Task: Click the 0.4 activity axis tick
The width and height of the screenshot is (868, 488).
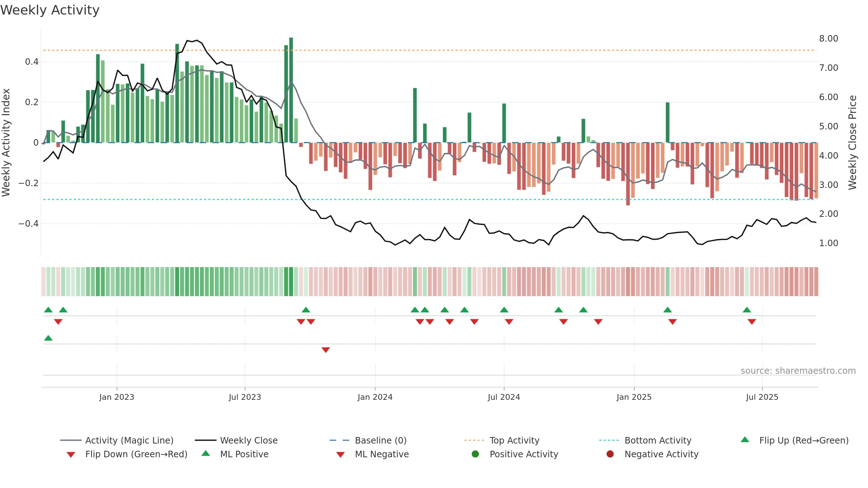Action: (x=32, y=62)
